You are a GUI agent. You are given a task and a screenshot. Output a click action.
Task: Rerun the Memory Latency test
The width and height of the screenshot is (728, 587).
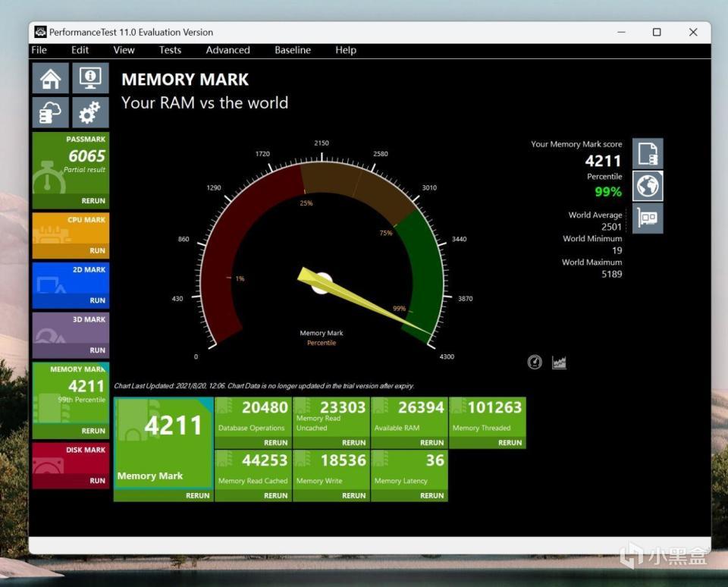(431, 495)
